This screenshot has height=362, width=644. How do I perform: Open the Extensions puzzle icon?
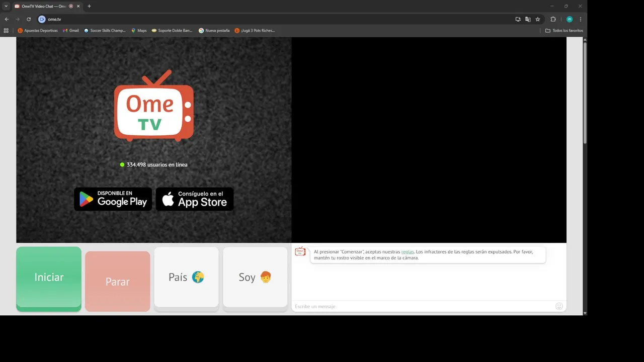(553, 19)
